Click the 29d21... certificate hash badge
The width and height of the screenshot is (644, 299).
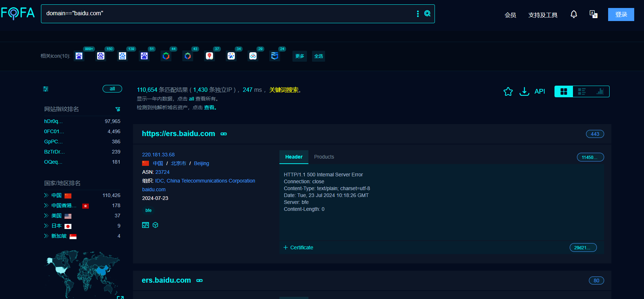coord(583,247)
